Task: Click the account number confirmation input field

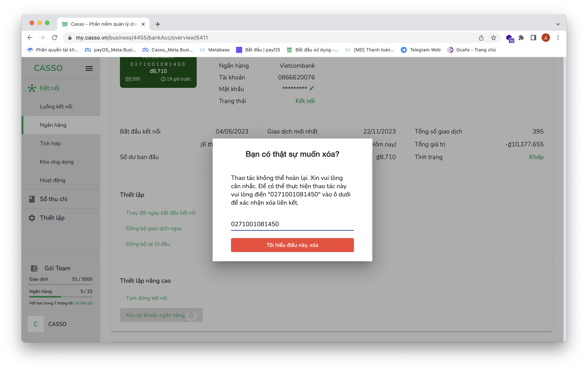Action: point(292,224)
